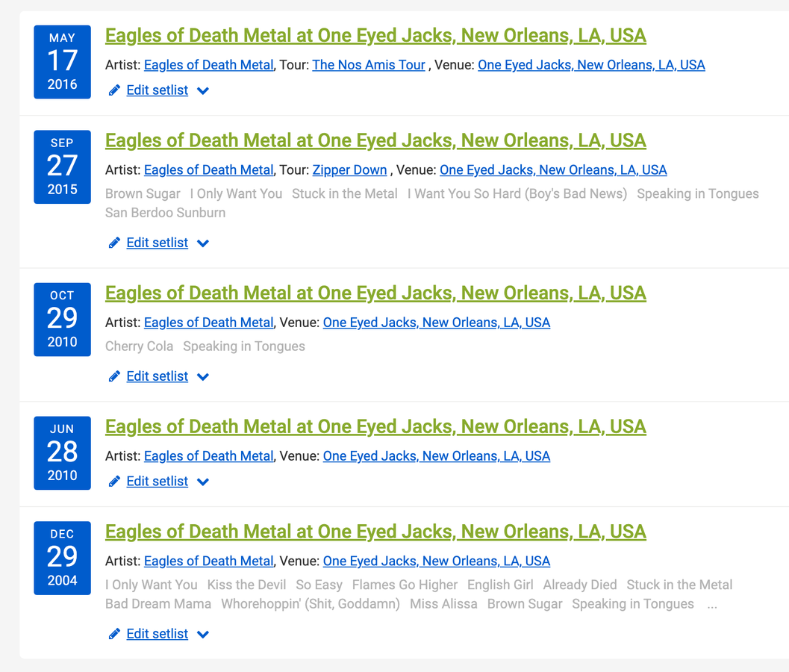
Task: Open the venue link in the Dec 29 2004 entry
Action: 436,561
